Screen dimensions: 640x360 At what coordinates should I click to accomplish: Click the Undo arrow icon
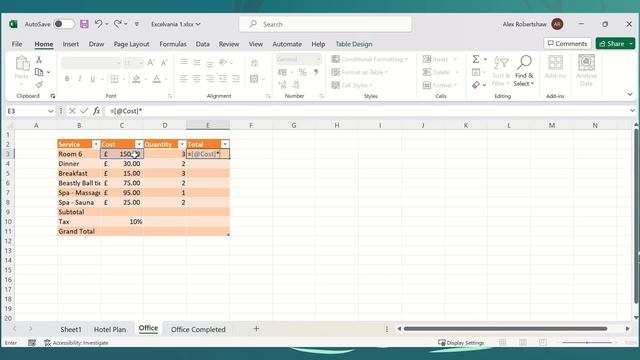[98, 24]
